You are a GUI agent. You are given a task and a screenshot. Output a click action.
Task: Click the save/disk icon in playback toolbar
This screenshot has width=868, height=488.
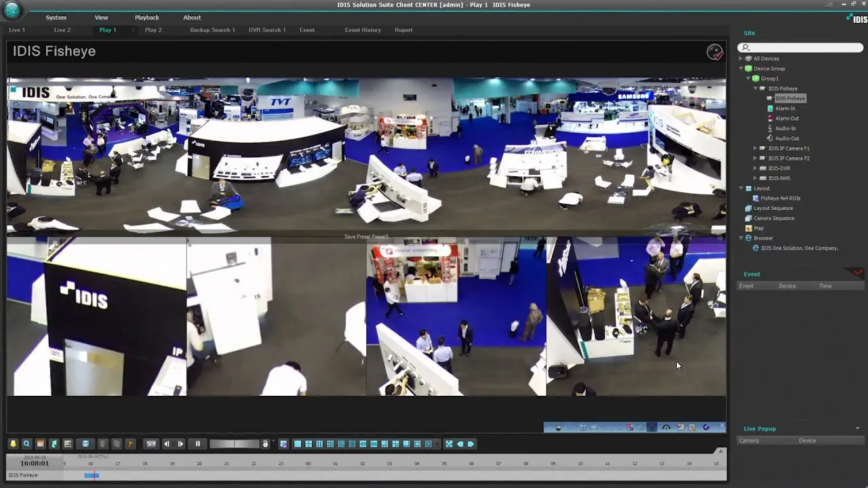coord(85,444)
